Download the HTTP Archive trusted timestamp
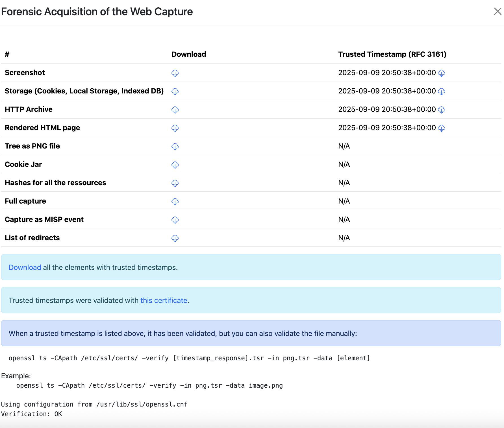Image resolution: width=504 pixels, height=428 pixels. click(x=441, y=110)
